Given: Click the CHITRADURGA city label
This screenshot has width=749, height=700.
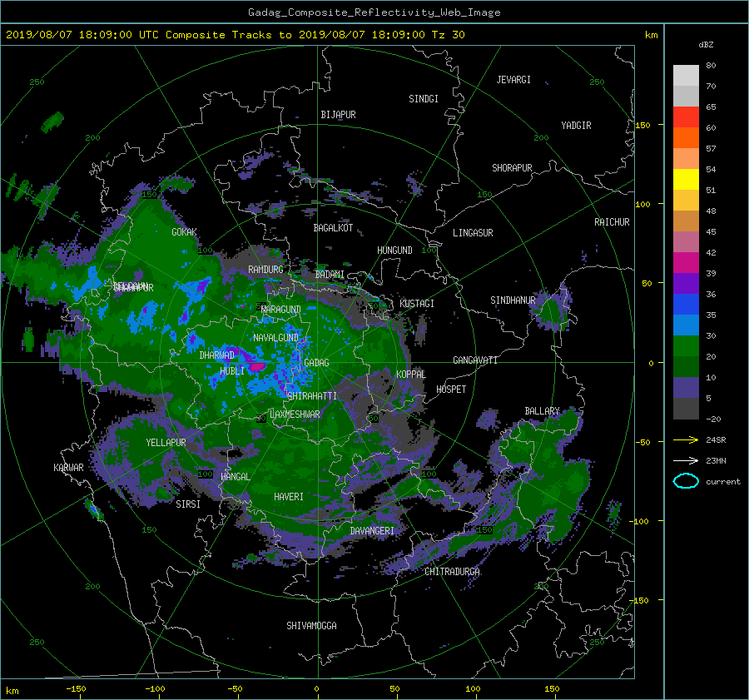Looking at the screenshot, I should tap(453, 572).
